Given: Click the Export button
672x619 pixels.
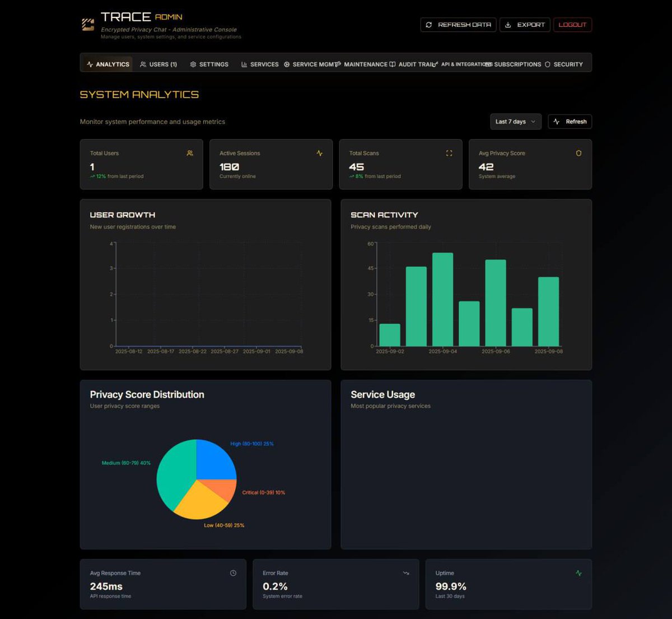Looking at the screenshot, I should pyautogui.click(x=525, y=25).
